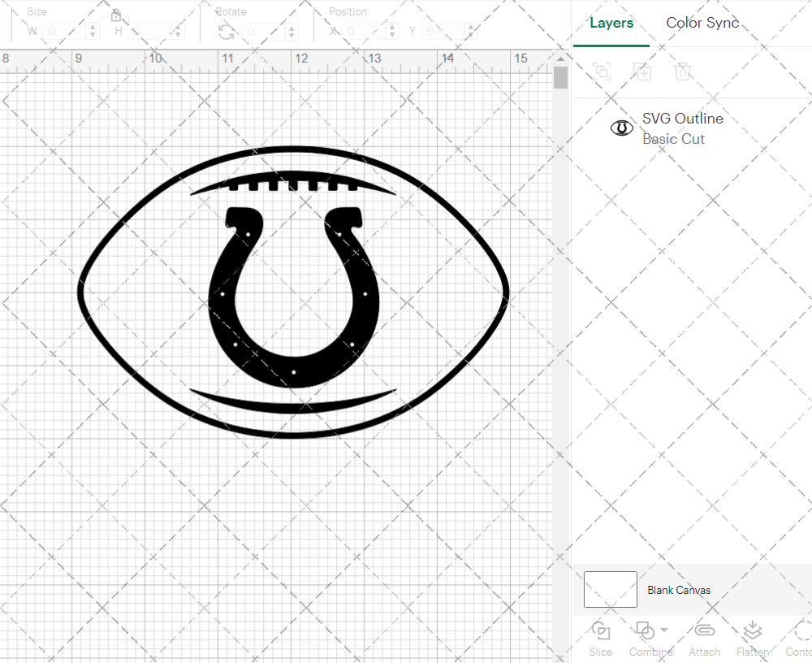Click the Attach paperclip icon
The width and height of the screenshot is (812, 663).
(x=704, y=632)
